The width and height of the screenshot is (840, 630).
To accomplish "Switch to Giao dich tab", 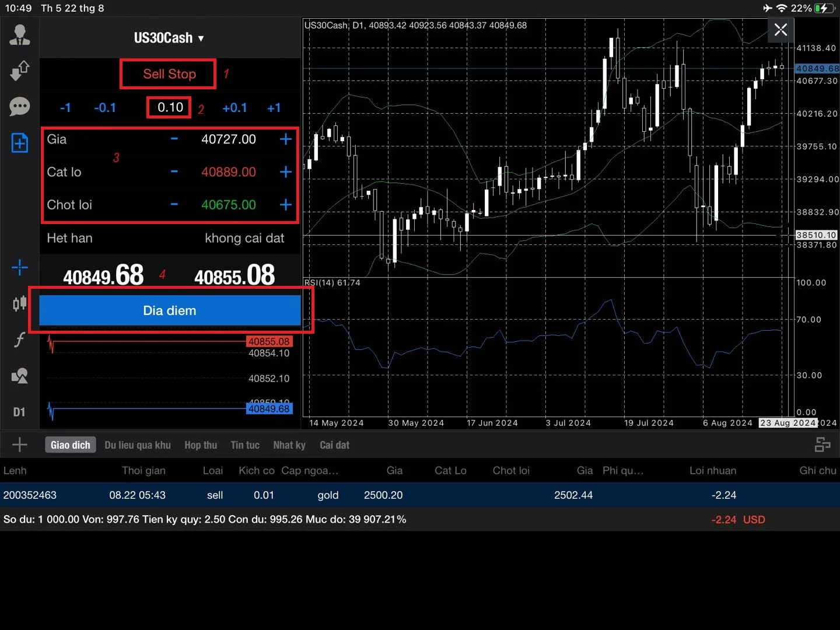I will (71, 445).
